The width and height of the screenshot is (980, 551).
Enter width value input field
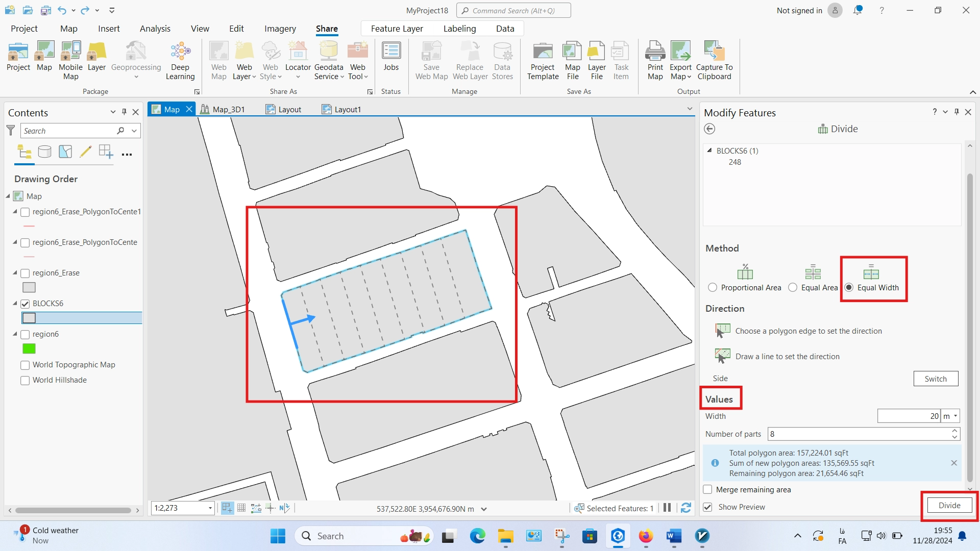click(x=910, y=415)
